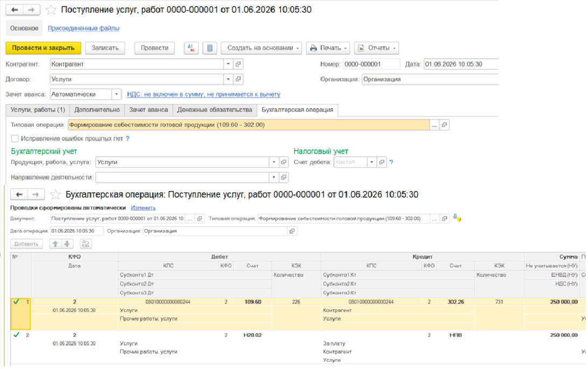This screenshot has height=369, width=588.
Task: Open document structure list icon in toolbar
Action: 209,48
